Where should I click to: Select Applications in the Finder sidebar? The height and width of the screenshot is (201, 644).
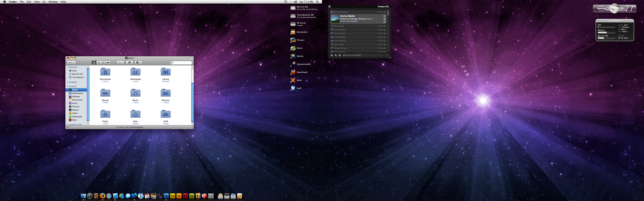point(77,93)
